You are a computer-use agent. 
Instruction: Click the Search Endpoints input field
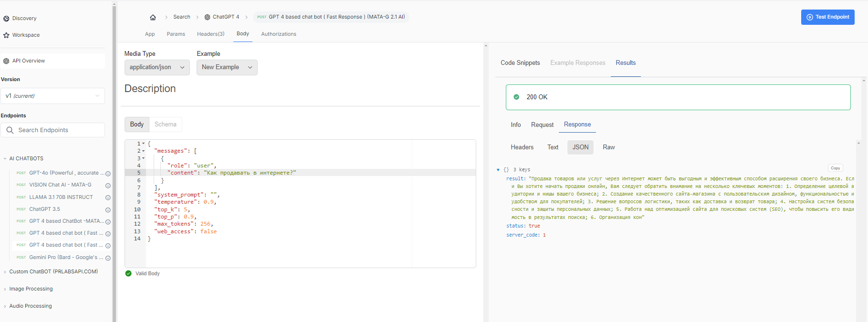(57, 130)
